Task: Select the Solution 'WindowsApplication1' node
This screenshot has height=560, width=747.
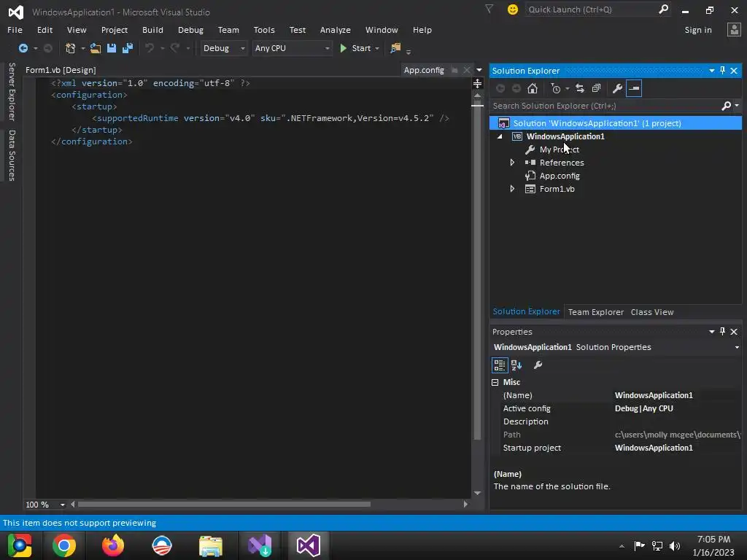Action: click(616, 123)
